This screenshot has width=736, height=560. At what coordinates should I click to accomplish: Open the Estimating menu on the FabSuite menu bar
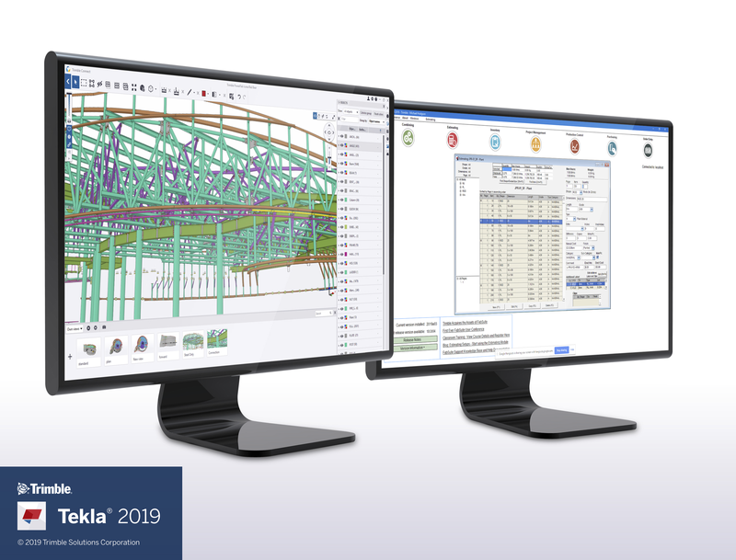point(430,120)
